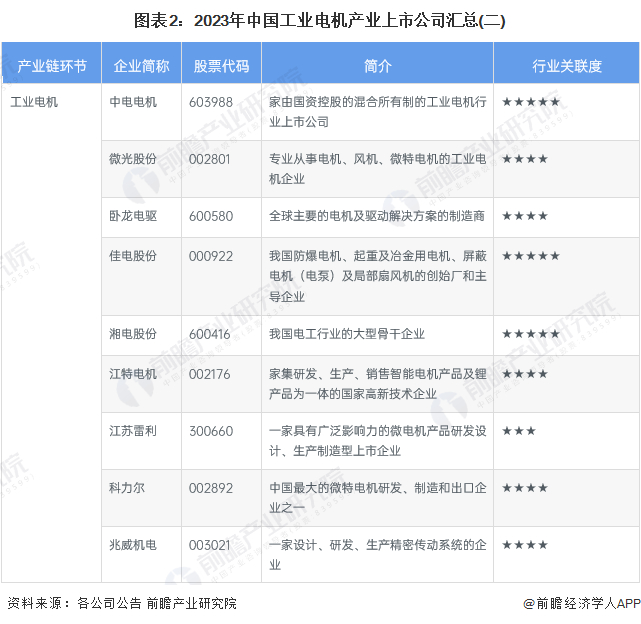Select stock code 002892

[x=211, y=488]
